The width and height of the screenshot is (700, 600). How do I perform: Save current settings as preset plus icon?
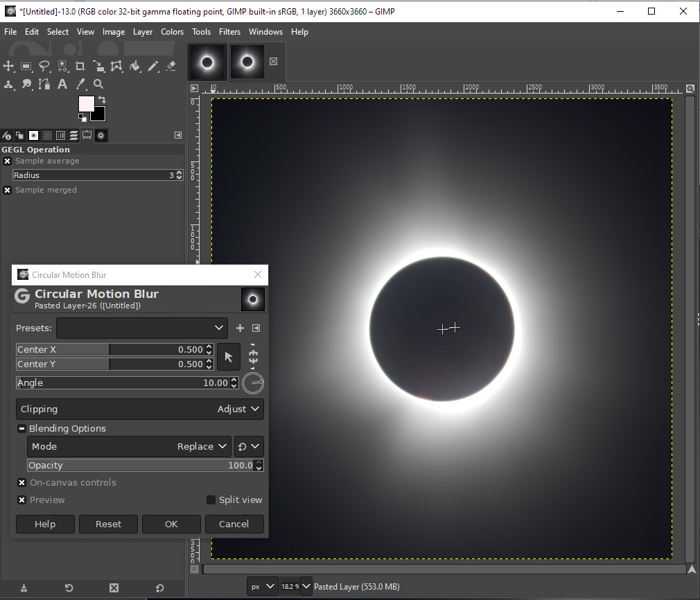pyautogui.click(x=240, y=328)
